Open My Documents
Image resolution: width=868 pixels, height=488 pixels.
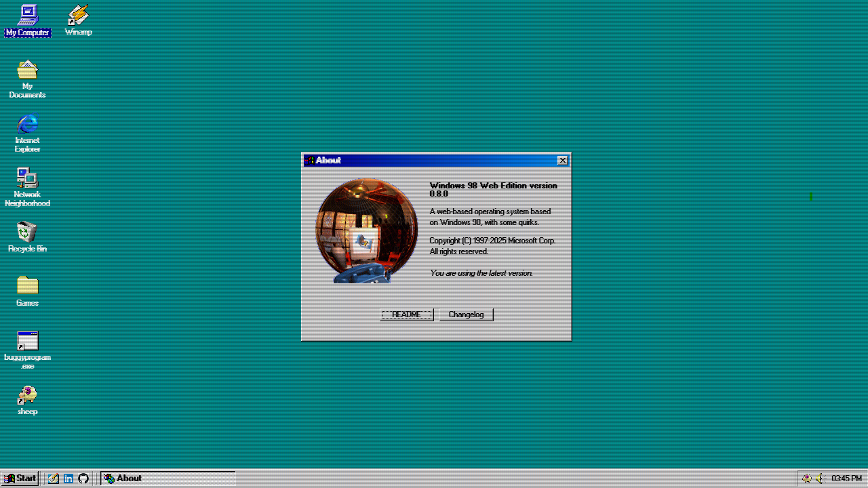tap(27, 70)
